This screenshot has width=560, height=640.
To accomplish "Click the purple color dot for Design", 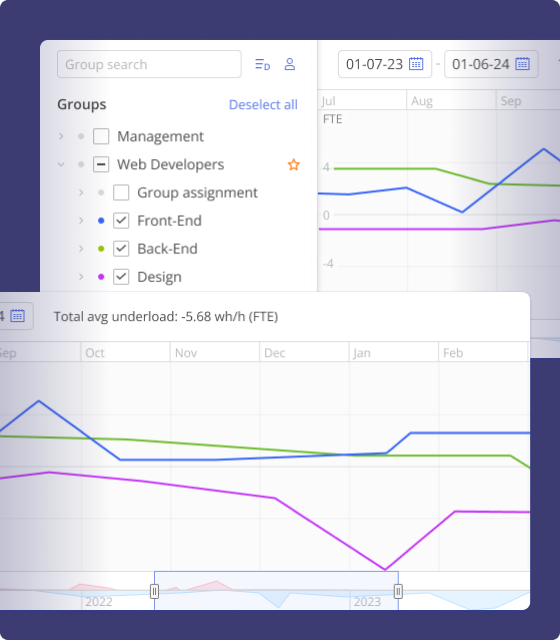I will coord(101,277).
